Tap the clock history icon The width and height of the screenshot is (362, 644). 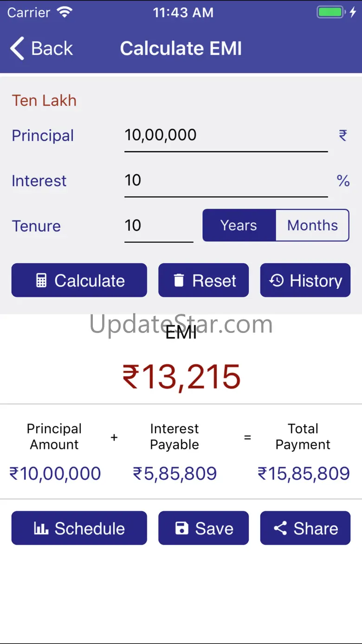tap(277, 280)
